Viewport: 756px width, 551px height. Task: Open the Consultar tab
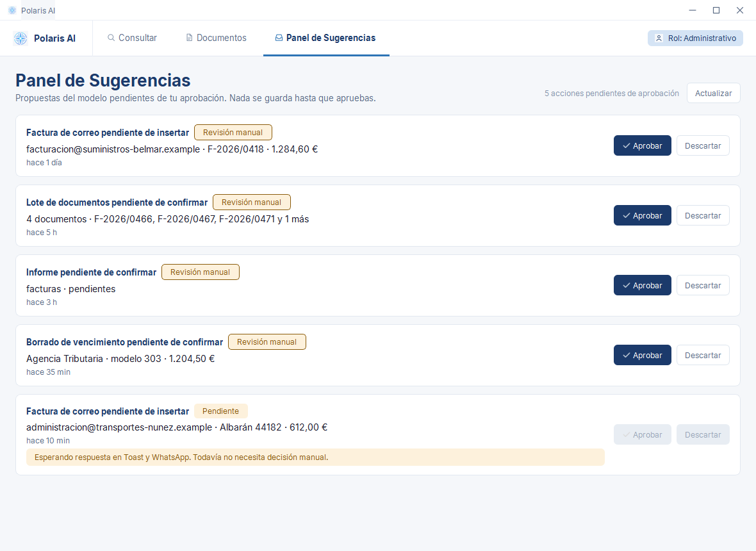click(x=132, y=38)
